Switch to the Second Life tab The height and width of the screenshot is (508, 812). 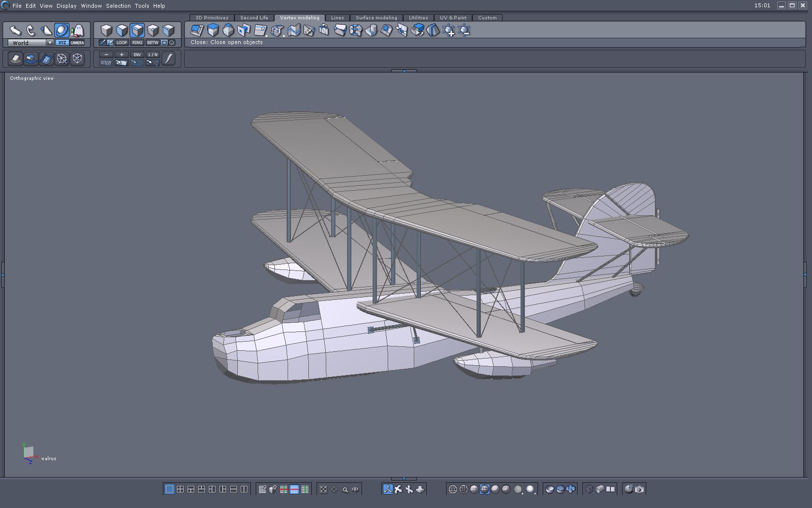click(254, 18)
